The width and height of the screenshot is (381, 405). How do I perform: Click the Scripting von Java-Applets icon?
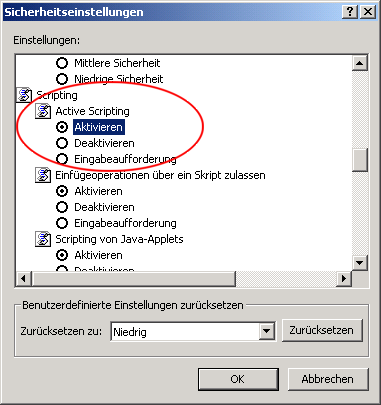(x=43, y=239)
